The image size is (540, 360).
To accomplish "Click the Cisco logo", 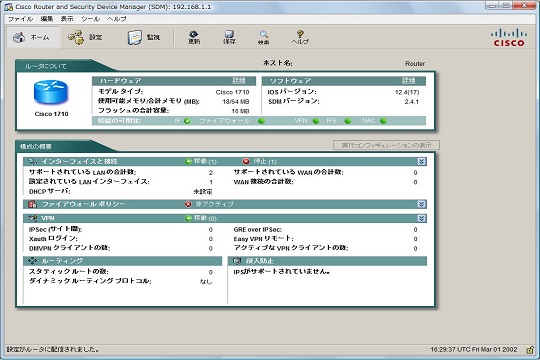I will [x=509, y=38].
